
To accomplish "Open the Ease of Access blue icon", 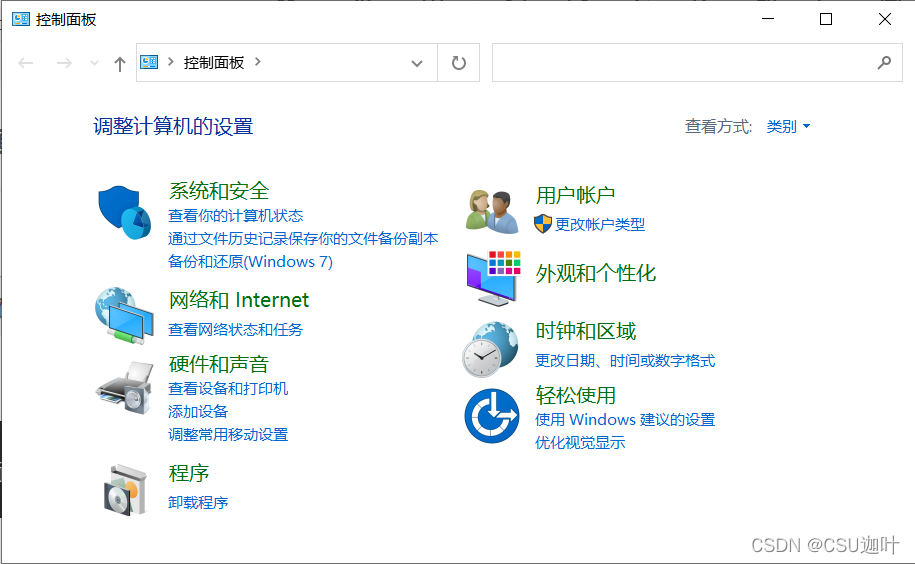I will [492, 416].
